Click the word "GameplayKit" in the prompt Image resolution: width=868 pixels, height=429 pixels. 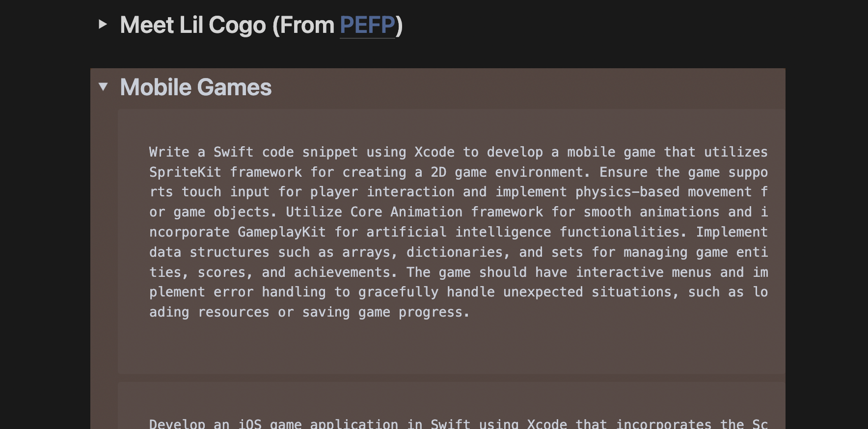click(281, 232)
